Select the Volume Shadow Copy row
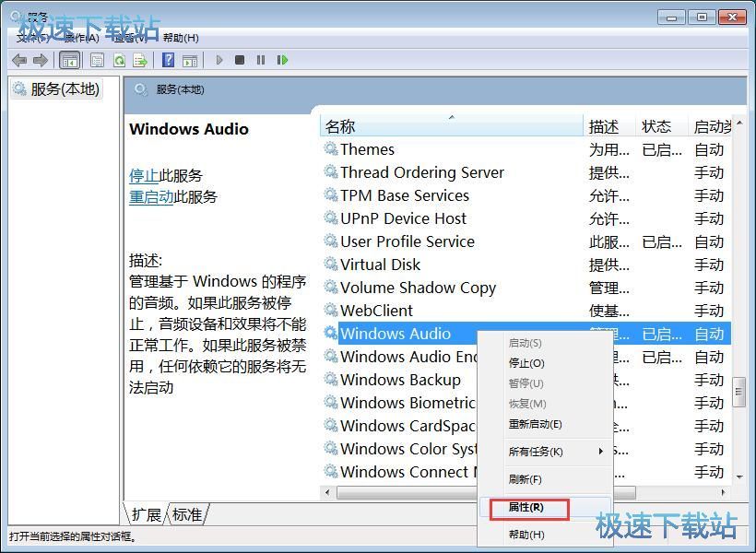 pos(526,288)
